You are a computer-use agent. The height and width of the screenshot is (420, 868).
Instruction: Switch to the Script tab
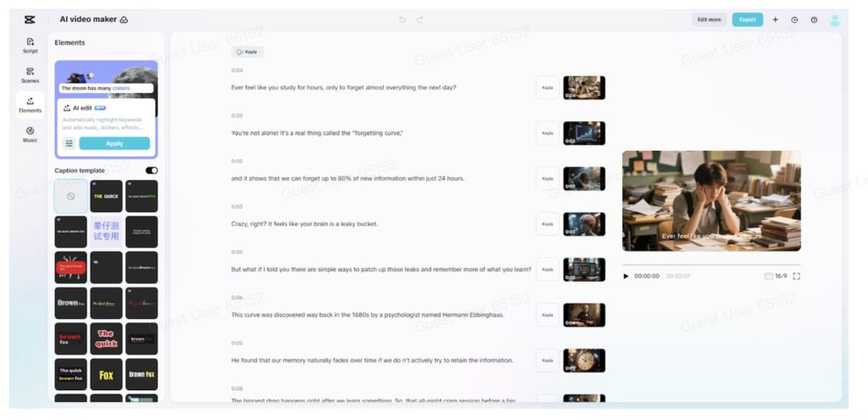point(30,45)
